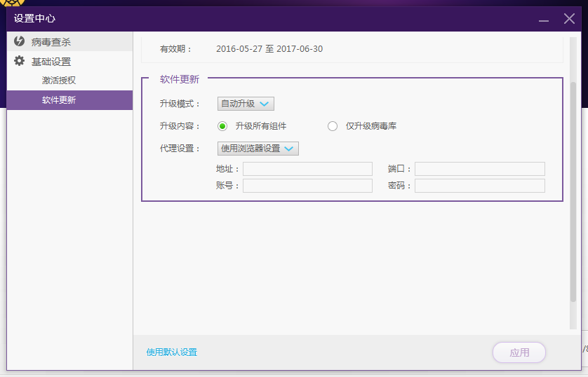588x377 pixels.
Task: Minimize the 设置中心 window
Action: (x=542, y=19)
